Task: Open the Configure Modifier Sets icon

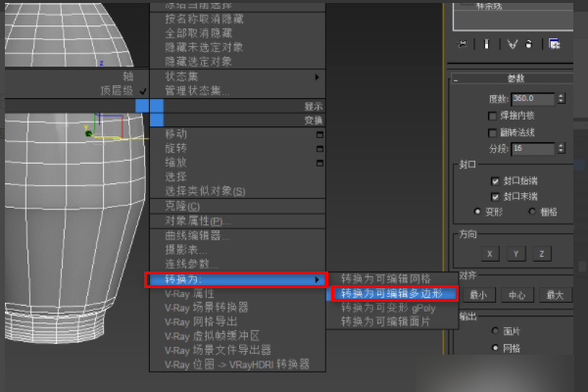Action: pyautogui.click(x=555, y=44)
